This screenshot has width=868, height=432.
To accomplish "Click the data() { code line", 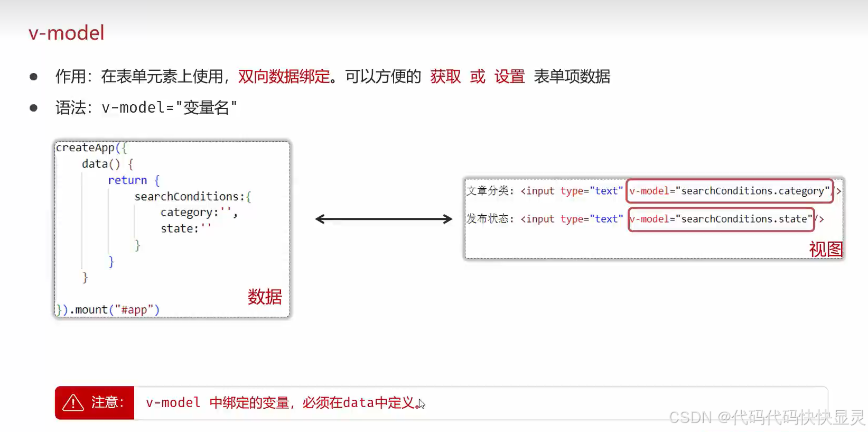I will click(x=108, y=164).
